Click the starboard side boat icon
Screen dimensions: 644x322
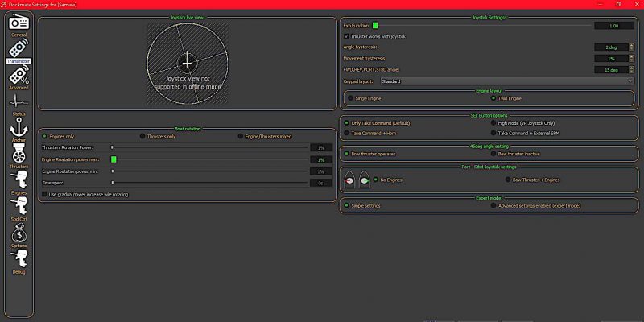point(364,180)
